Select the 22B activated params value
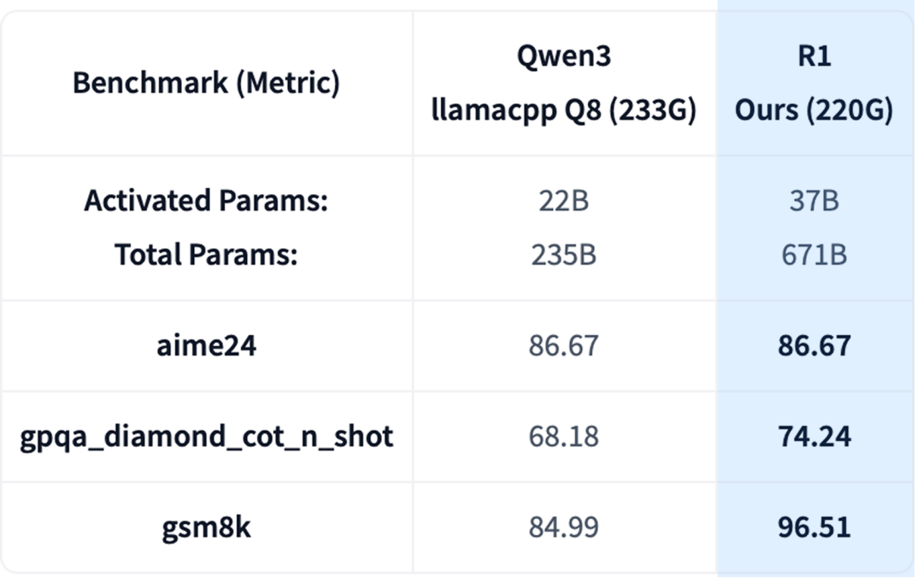 coord(564,201)
